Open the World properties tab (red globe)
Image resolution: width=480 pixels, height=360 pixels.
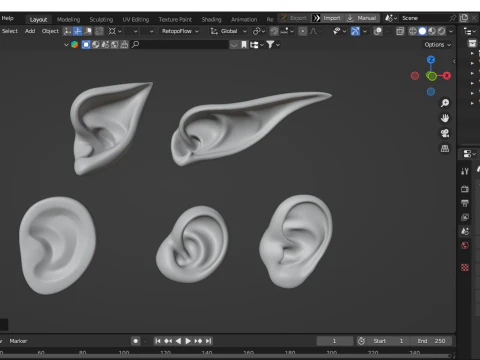point(465,246)
